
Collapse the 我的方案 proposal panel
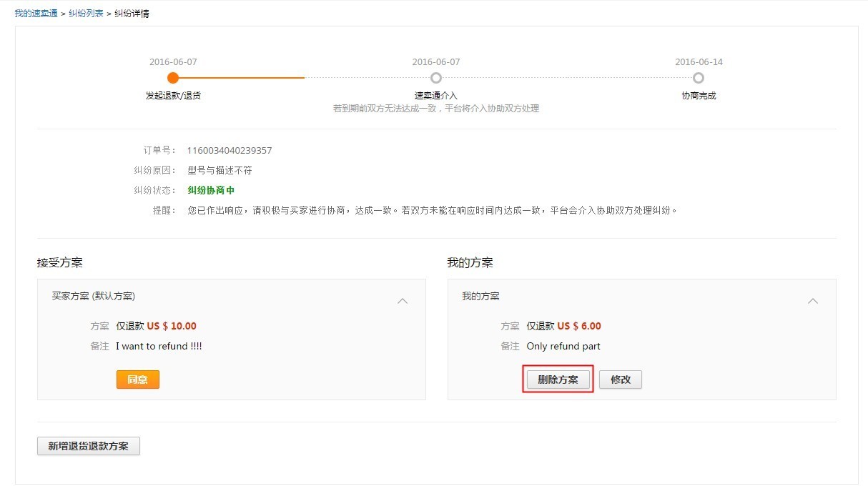click(813, 301)
